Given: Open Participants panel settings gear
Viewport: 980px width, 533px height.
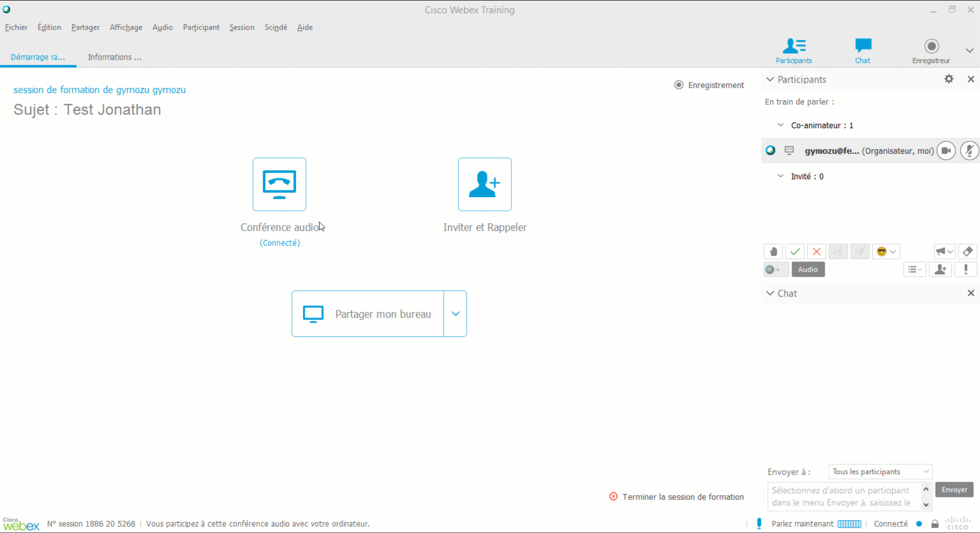Looking at the screenshot, I should 949,79.
